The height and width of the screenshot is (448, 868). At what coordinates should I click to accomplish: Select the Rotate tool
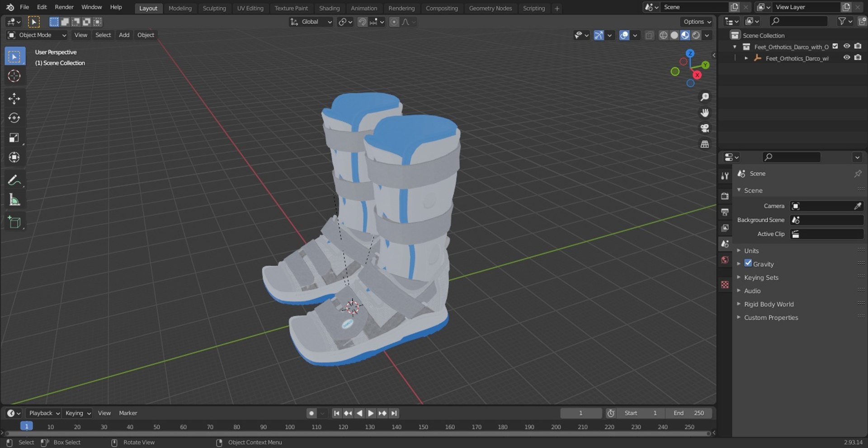14,118
